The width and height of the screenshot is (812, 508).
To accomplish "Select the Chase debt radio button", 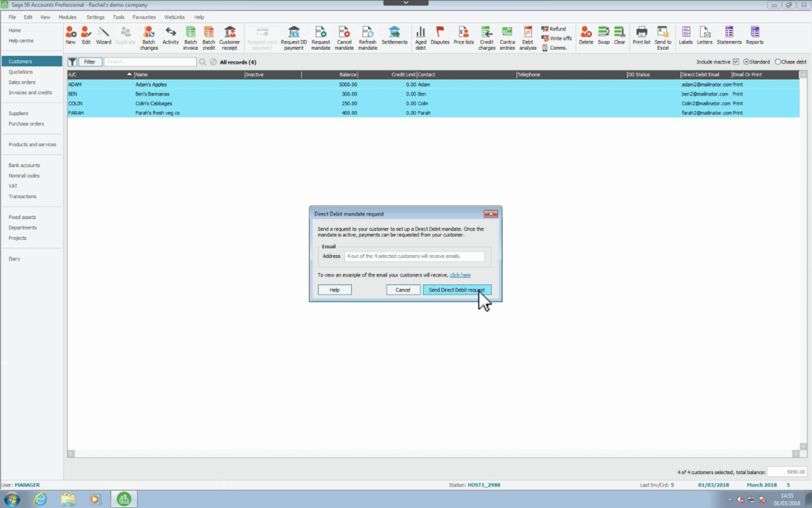I will tap(778, 62).
